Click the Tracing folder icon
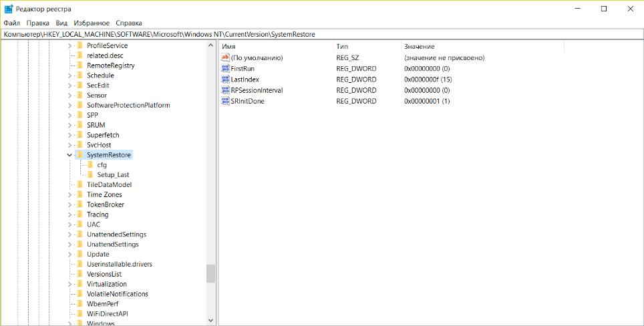 click(79, 214)
